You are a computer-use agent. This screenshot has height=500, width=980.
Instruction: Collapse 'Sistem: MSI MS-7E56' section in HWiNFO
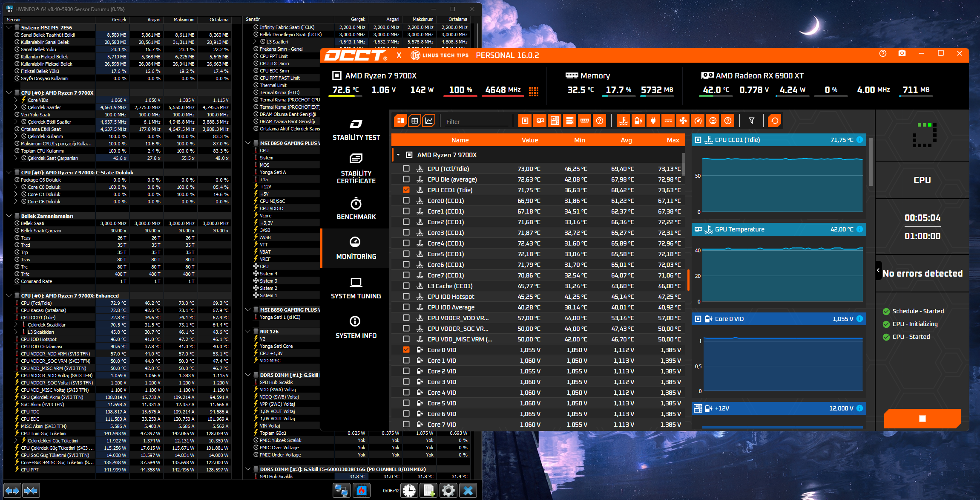[x=9, y=28]
